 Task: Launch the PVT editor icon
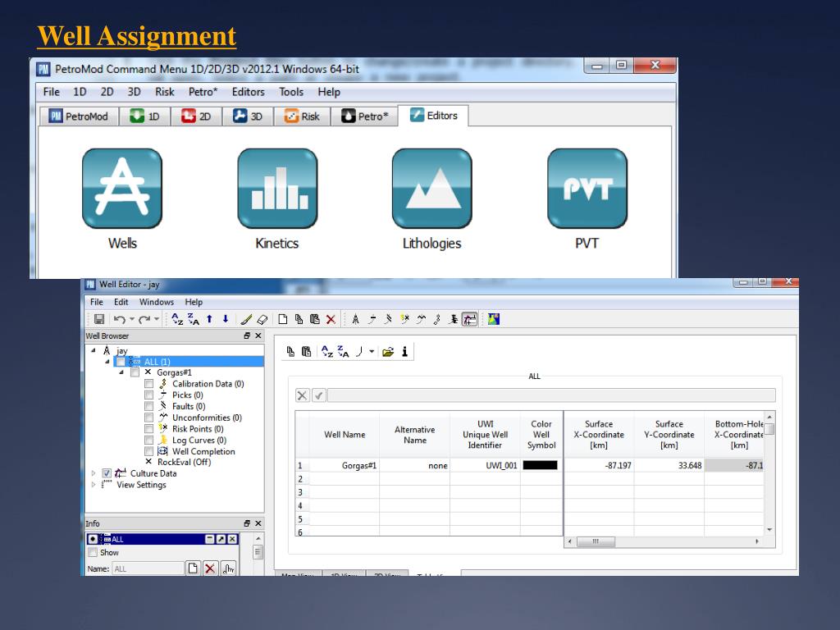click(x=587, y=189)
